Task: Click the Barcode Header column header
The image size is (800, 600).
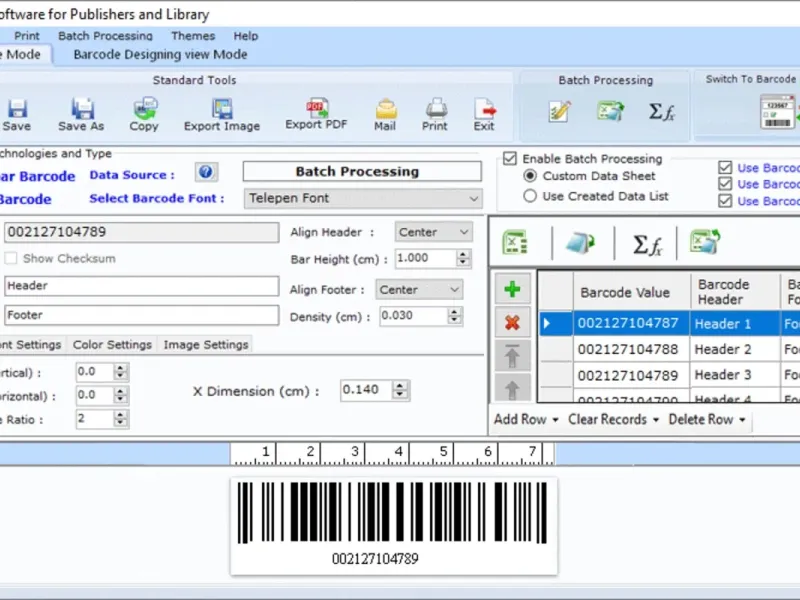Action: 735,292
